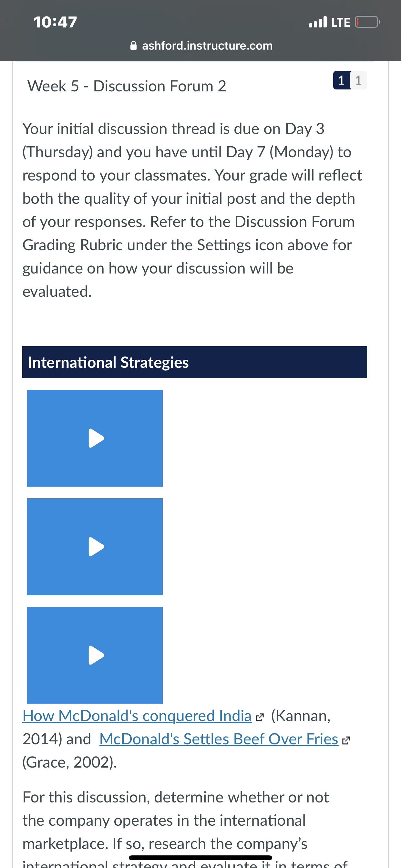Tap the dark blue unread count badge
401x868 pixels.
(x=341, y=80)
